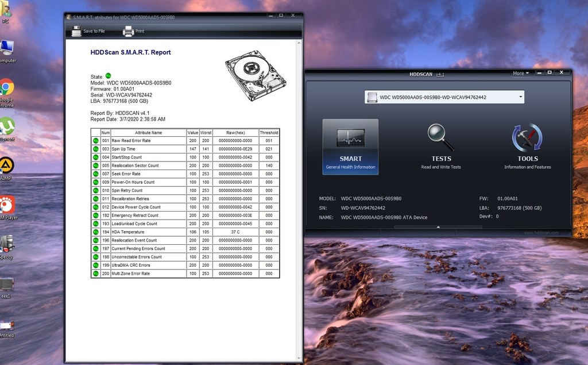The width and height of the screenshot is (588, 365).
Task: Expand the bottom panel arrow in HDDScan window
Action: (x=438, y=227)
